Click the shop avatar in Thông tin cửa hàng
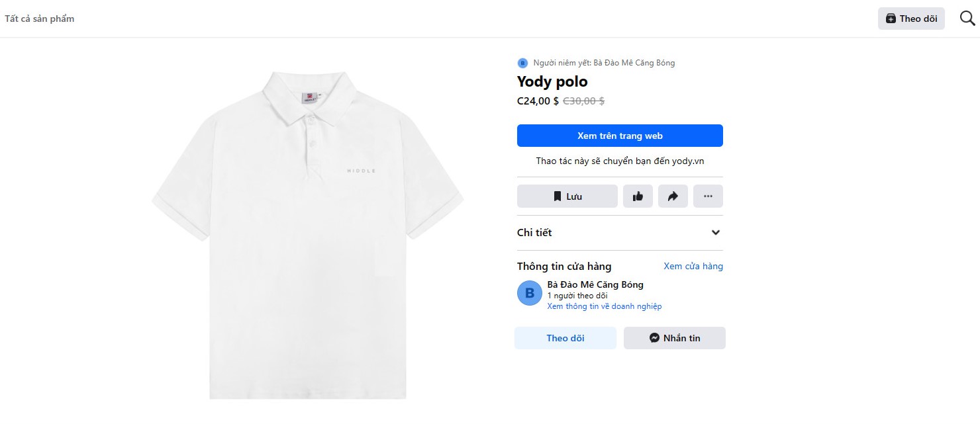 point(530,293)
